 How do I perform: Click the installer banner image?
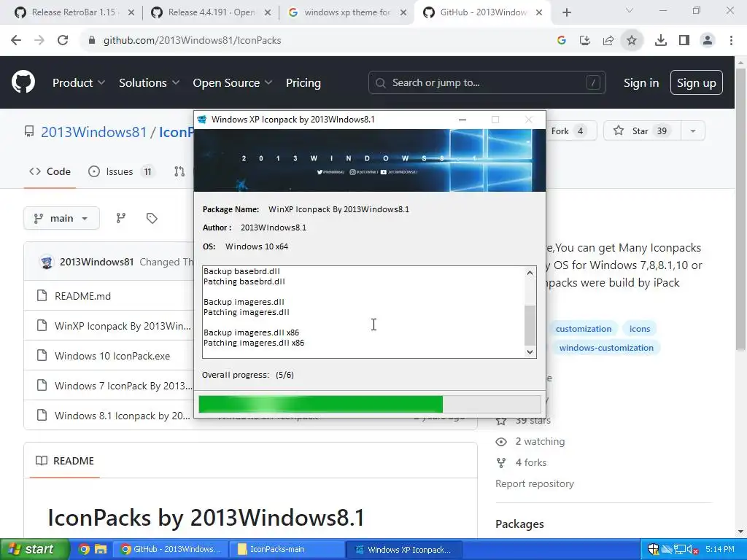click(x=370, y=160)
